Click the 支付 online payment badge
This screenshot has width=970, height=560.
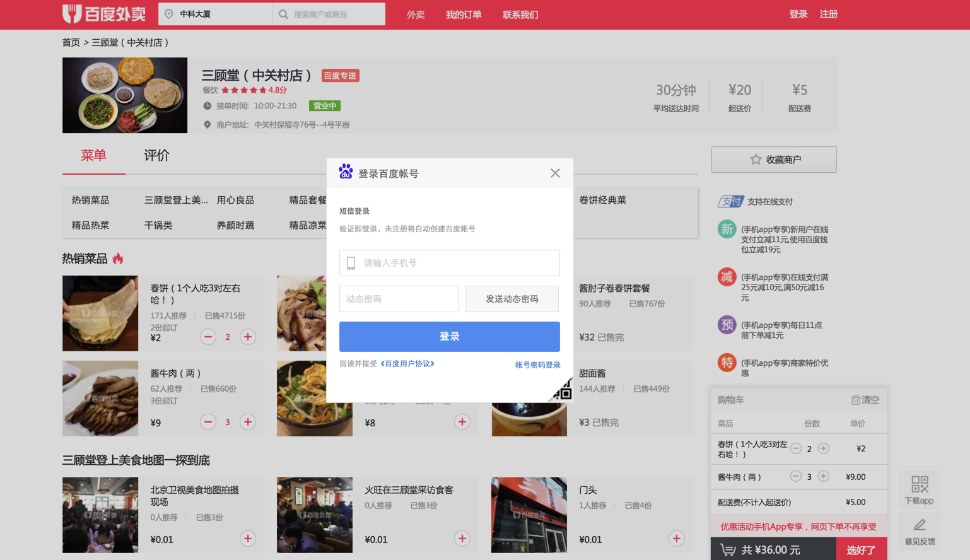click(731, 201)
